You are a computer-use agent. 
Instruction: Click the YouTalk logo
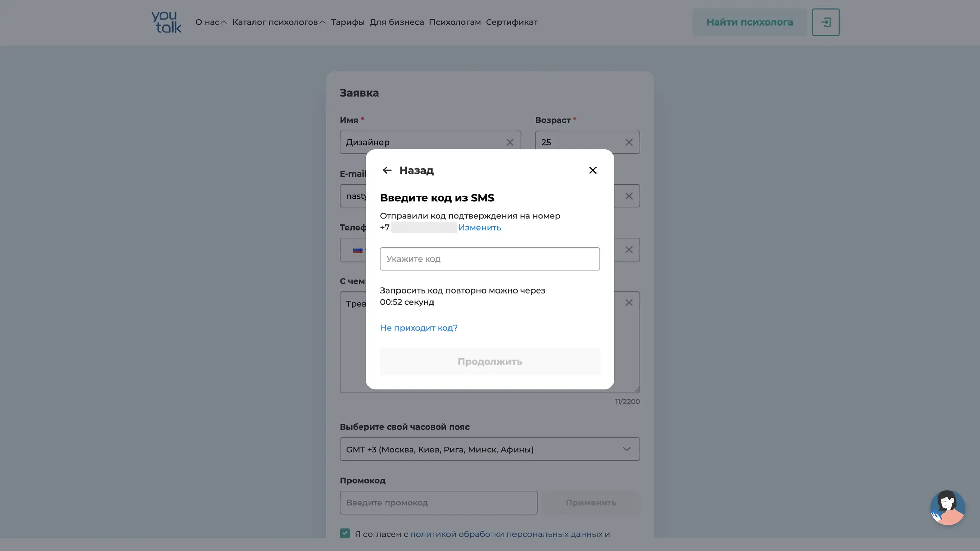(x=166, y=22)
